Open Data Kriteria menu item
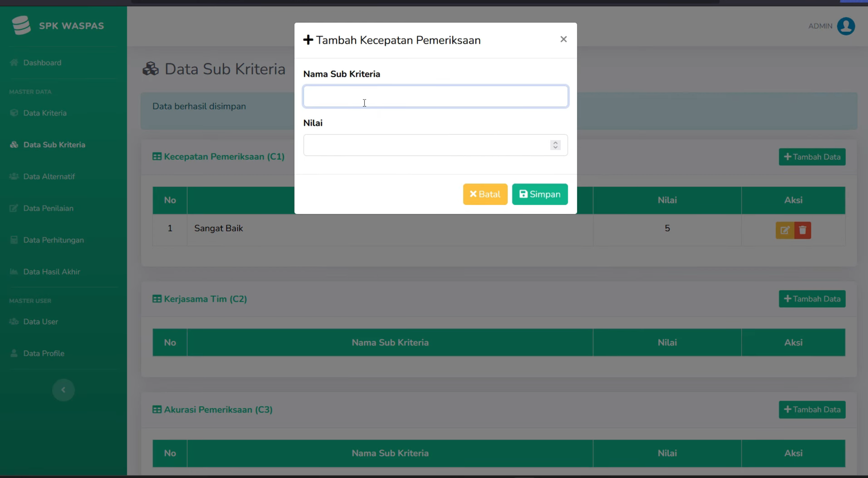Viewport: 868px width, 478px height. coord(45,113)
